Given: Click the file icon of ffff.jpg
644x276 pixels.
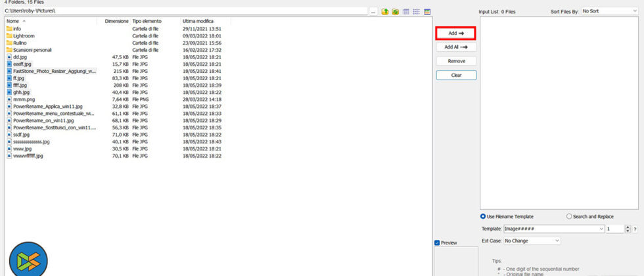Looking at the screenshot, I should 9,85.
